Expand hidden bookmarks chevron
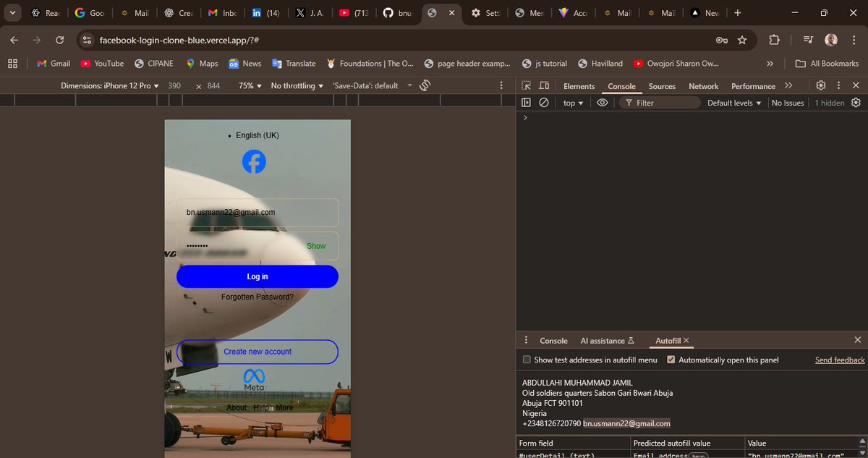The width and height of the screenshot is (868, 458). pos(770,64)
